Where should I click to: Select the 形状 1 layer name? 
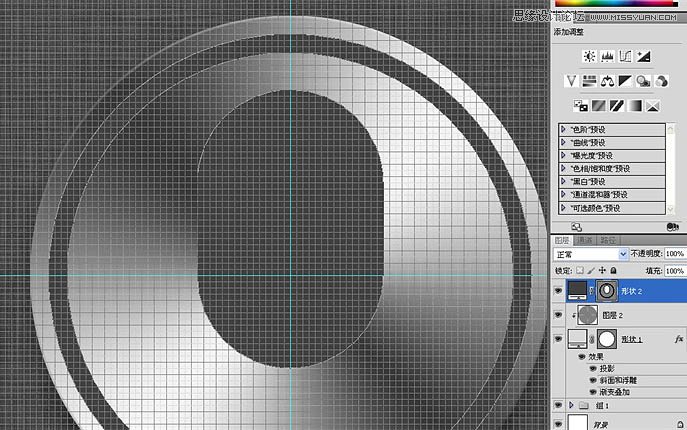632,339
